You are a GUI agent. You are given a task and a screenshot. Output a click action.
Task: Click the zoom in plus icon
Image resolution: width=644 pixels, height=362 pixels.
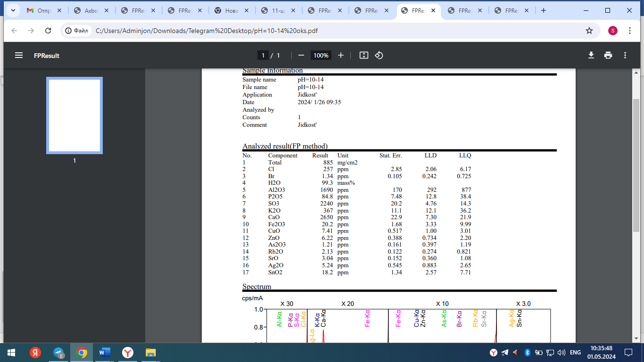341,55
